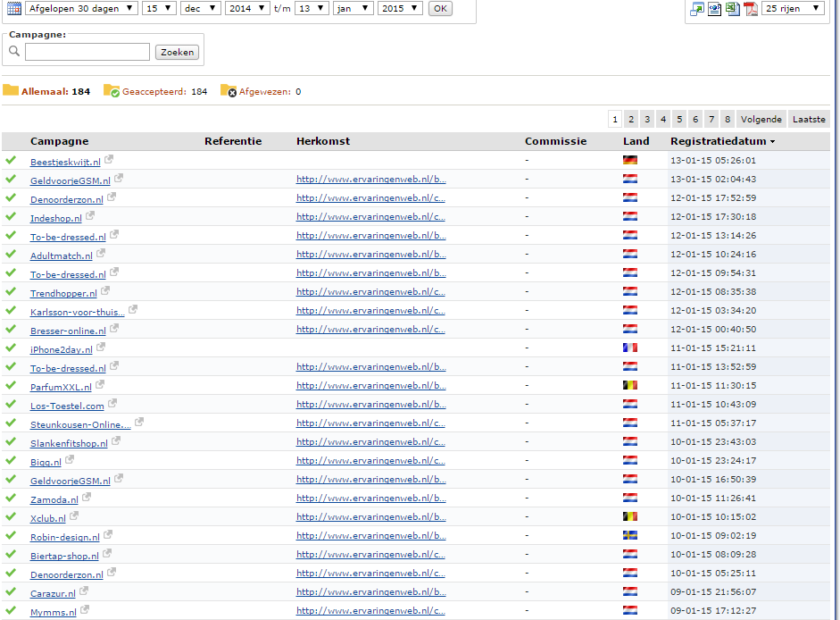The width and height of the screenshot is (840, 620).
Task: Export table as XML/HTML document icon
Action: (715, 9)
